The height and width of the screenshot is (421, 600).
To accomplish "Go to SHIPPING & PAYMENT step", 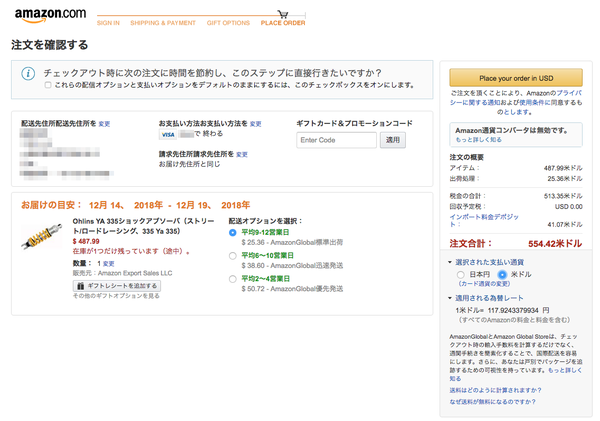I will pyautogui.click(x=163, y=23).
